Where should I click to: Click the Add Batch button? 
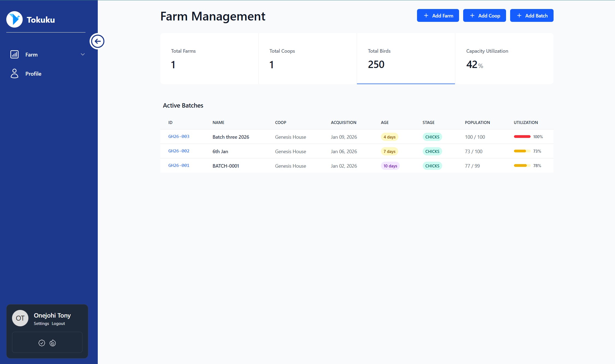532,16
